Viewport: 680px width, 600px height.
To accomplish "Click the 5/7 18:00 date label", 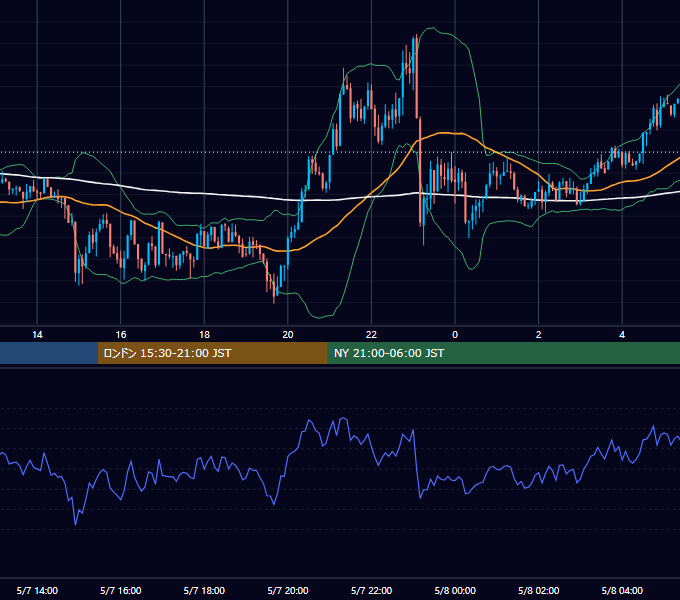I will [204, 590].
